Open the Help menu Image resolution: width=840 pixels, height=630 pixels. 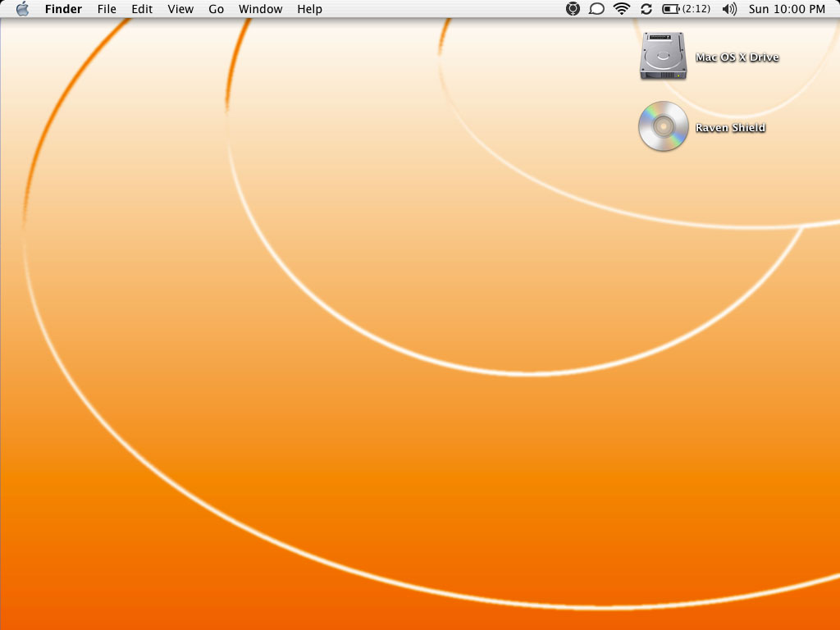coord(309,9)
